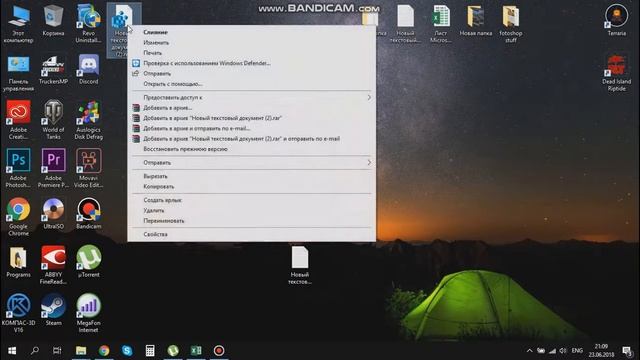Image resolution: width=640 pixels, height=360 pixels.
Task: Open Revo Uninstaller desktop shortcut
Action: tap(89, 23)
